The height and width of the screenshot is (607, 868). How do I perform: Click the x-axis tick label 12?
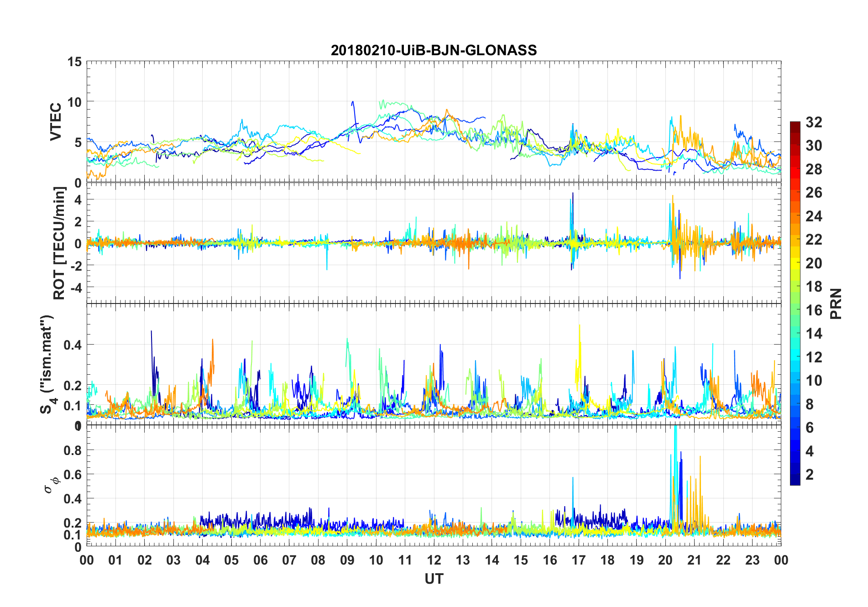[434, 560]
